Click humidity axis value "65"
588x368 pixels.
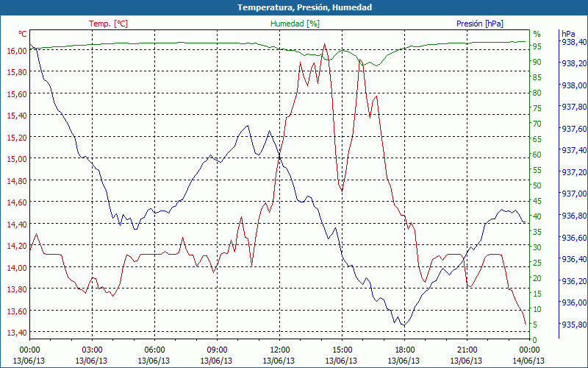537,139
